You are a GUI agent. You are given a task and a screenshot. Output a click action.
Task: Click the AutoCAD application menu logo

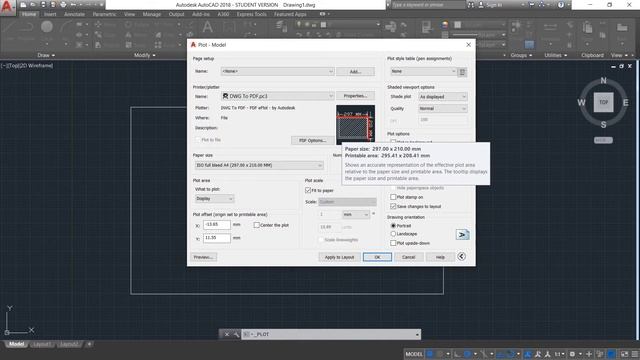click(7, 7)
